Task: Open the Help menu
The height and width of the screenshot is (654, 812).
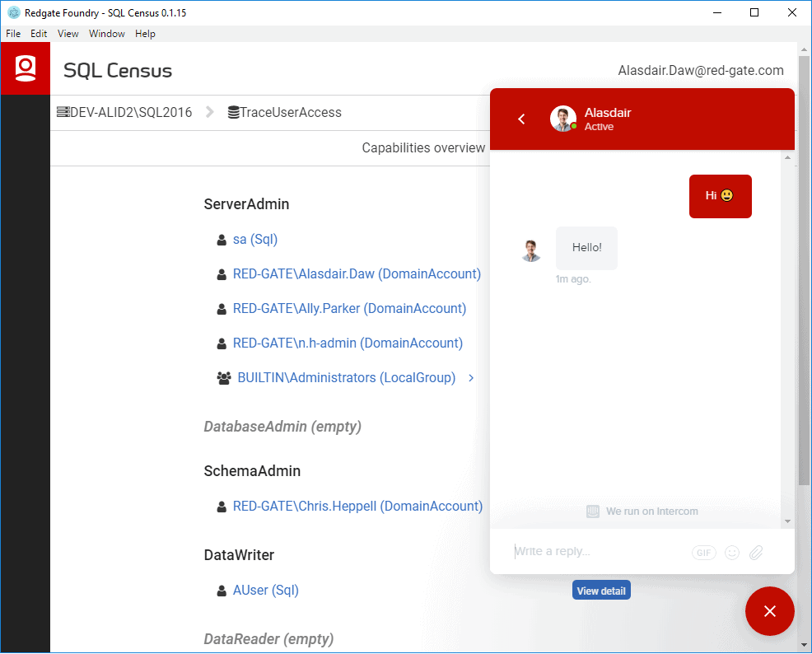Action: [145, 34]
